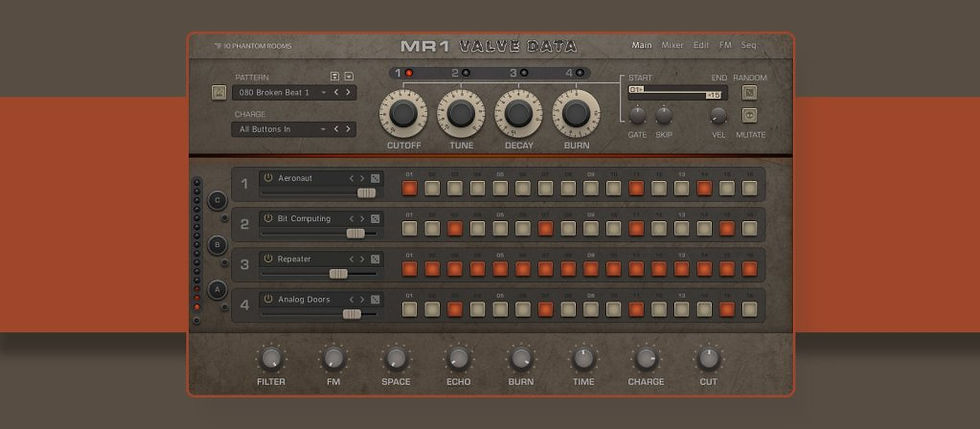The height and width of the screenshot is (429, 980).
Task: Select the next Charge preset with the right arrow
Action: tap(348, 129)
